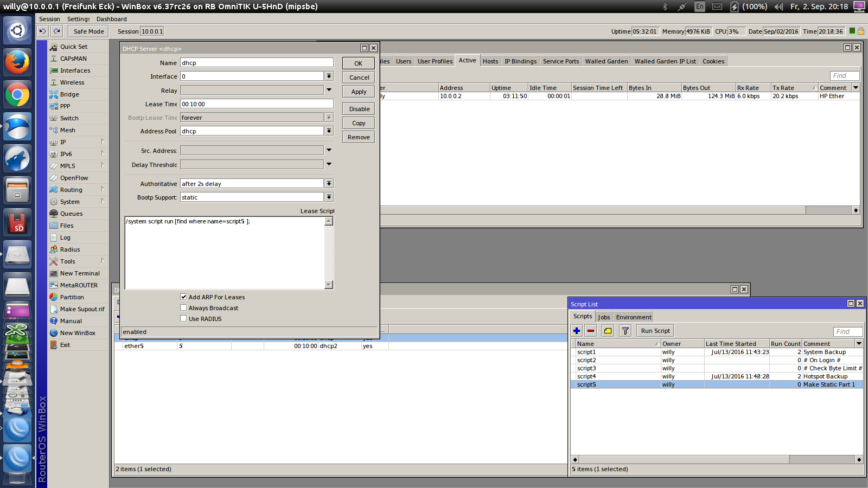This screenshot has height=488, width=868.
Task: Expand the Authoritative dropdown
Action: 329,184
